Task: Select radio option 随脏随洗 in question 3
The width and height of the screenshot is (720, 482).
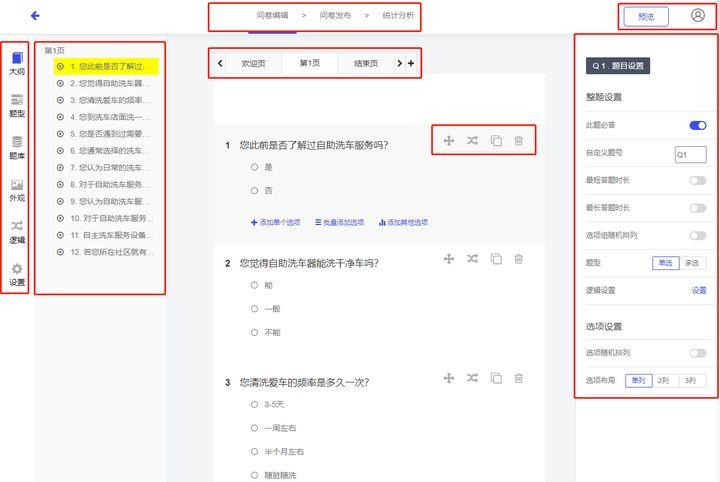Action: tap(254, 475)
